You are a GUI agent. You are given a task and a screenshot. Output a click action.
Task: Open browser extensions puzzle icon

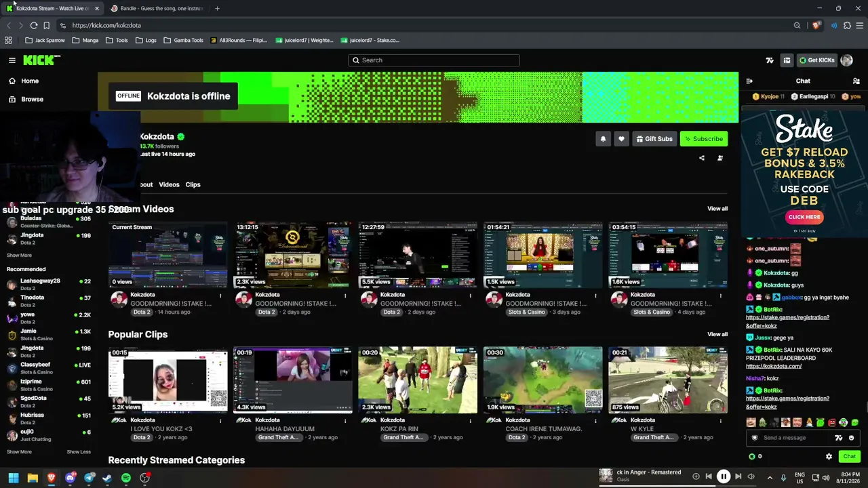coord(847,26)
